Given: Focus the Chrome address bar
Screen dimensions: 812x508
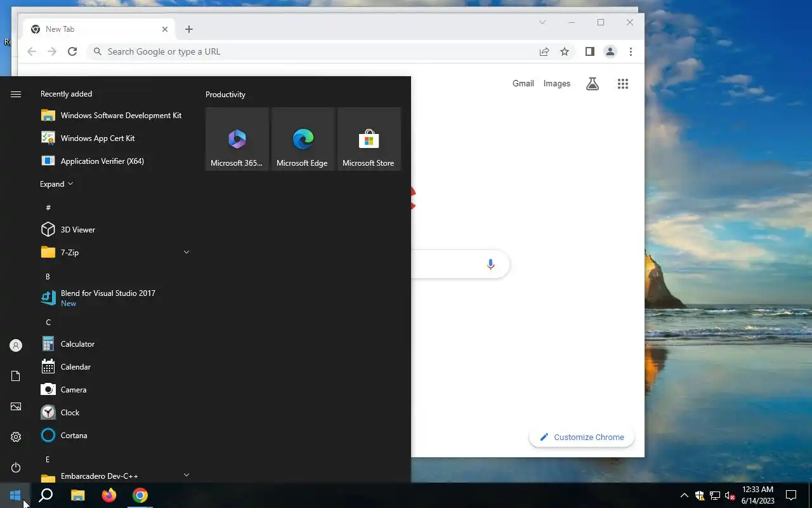Looking at the screenshot, I should [x=311, y=51].
